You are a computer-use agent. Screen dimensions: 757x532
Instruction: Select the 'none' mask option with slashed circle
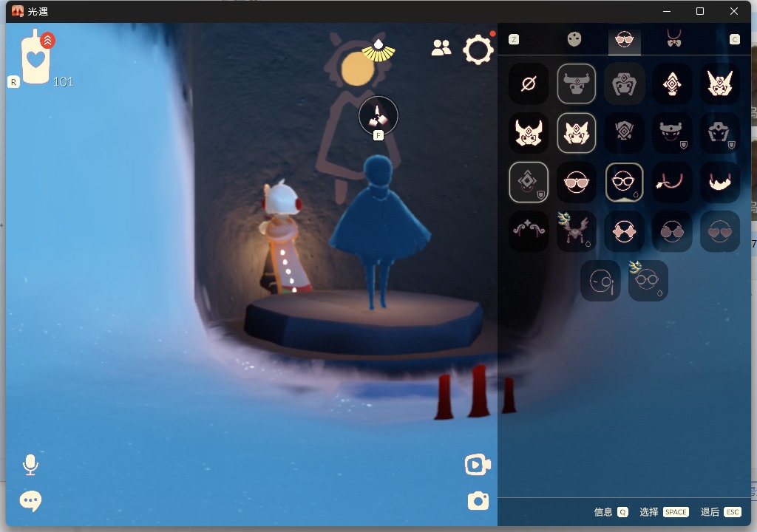pyautogui.click(x=528, y=84)
